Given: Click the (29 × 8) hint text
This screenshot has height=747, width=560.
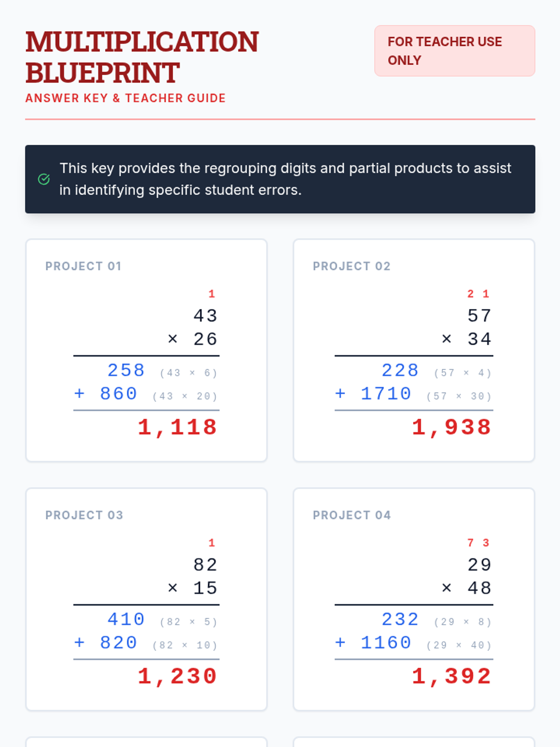Looking at the screenshot, I should pyautogui.click(x=462, y=622).
